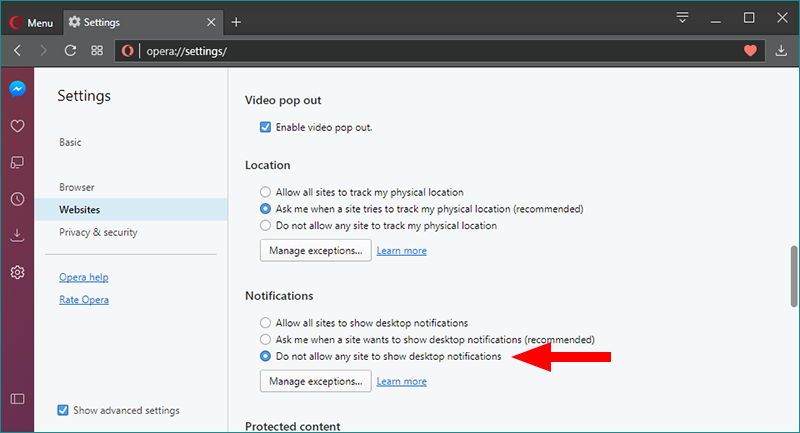Close the Settings tab
The width and height of the screenshot is (800, 433).
211,22
